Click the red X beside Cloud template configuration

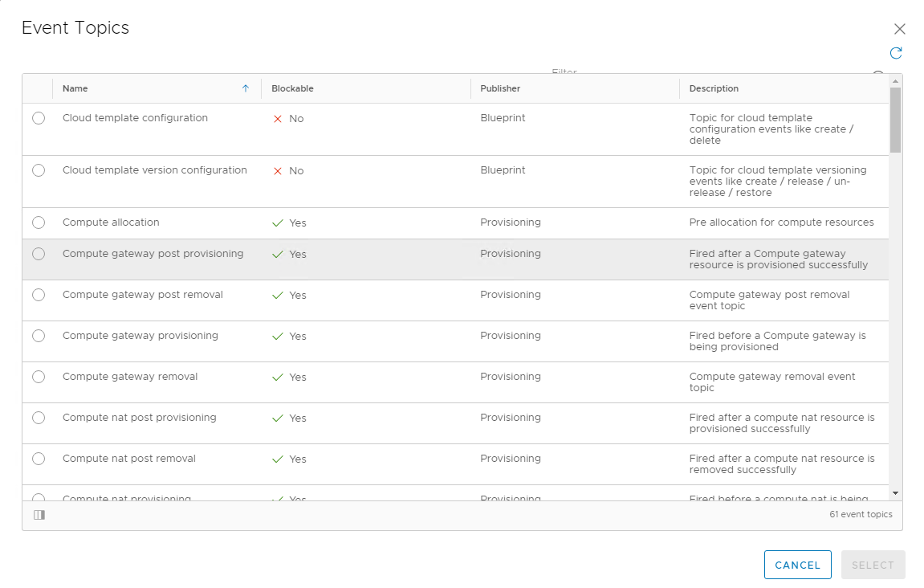coord(277,118)
